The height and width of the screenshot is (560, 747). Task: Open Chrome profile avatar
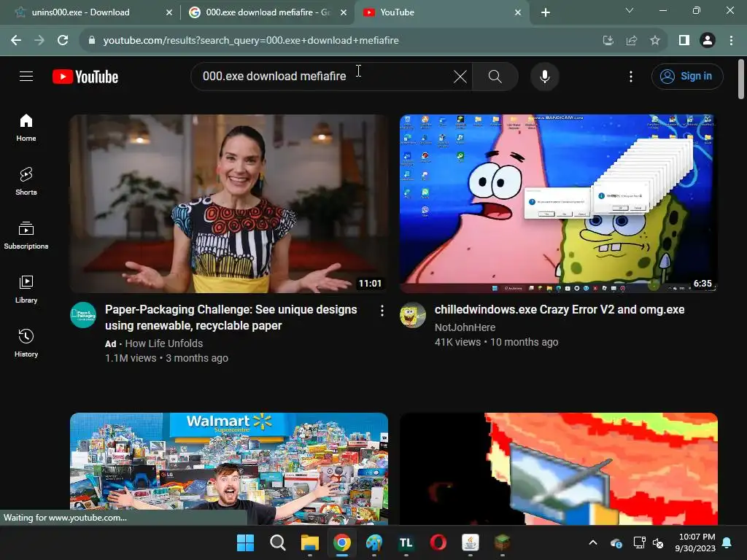708,41
